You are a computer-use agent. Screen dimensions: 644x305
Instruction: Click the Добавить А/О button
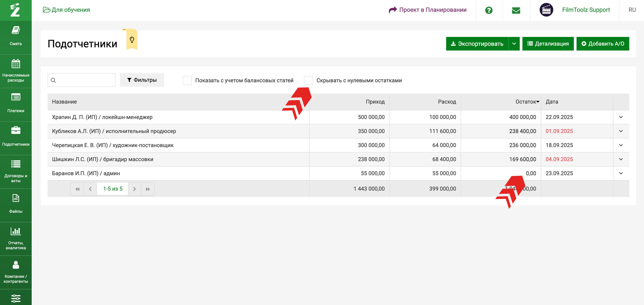(603, 44)
